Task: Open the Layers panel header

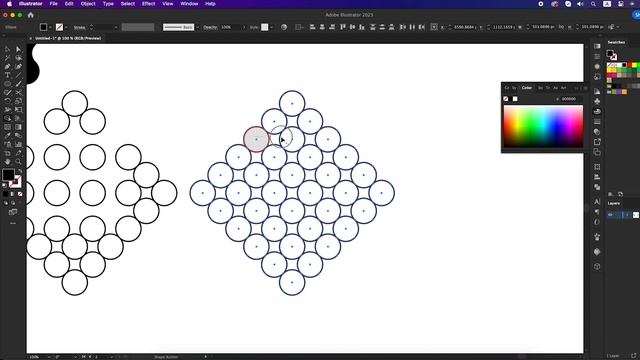Action: click(x=614, y=203)
